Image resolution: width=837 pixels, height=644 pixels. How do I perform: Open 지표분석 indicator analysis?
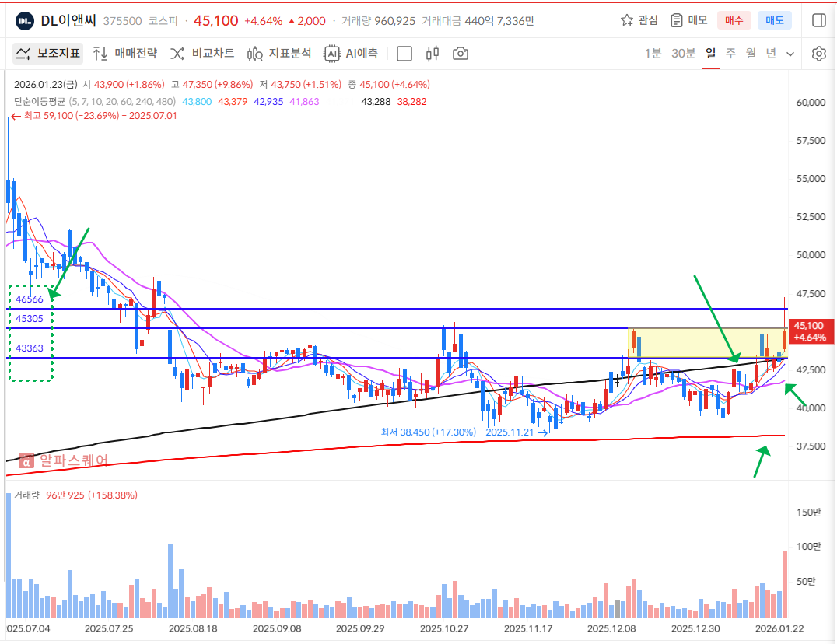click(x=279, y=54)
